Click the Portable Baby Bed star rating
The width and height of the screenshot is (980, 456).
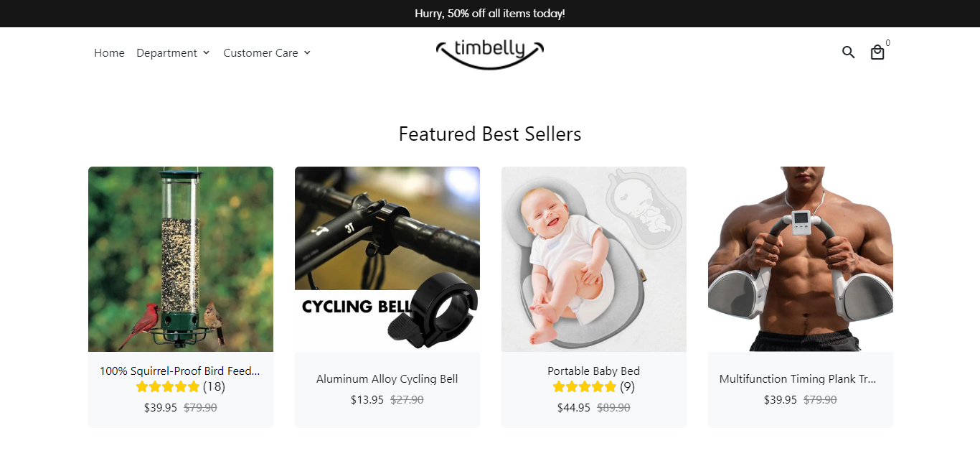(x=585, y=387)
